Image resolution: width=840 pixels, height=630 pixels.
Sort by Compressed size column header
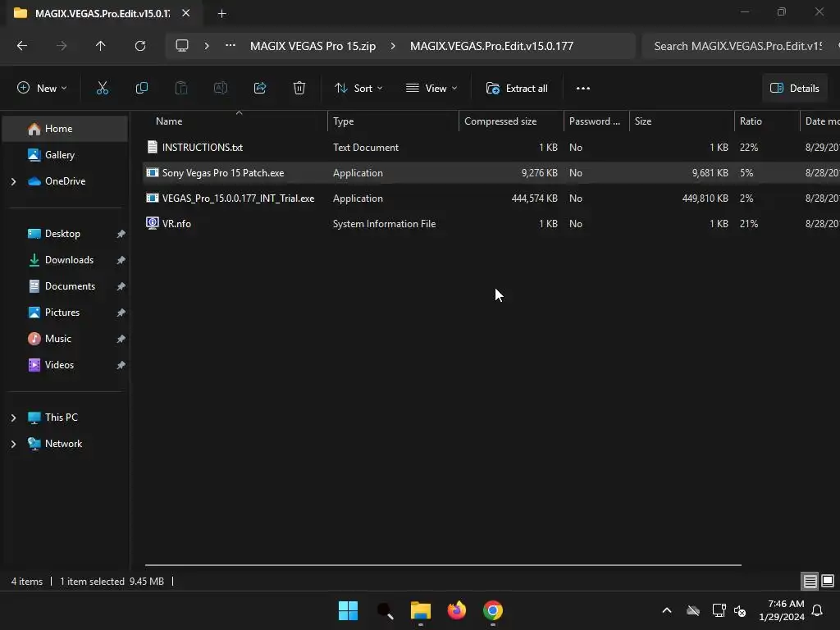(511, 121)
